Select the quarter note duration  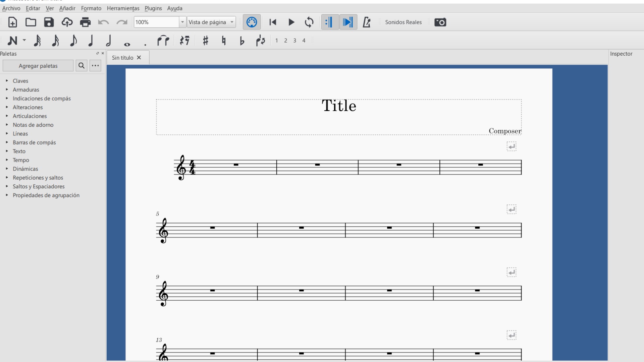91,41
